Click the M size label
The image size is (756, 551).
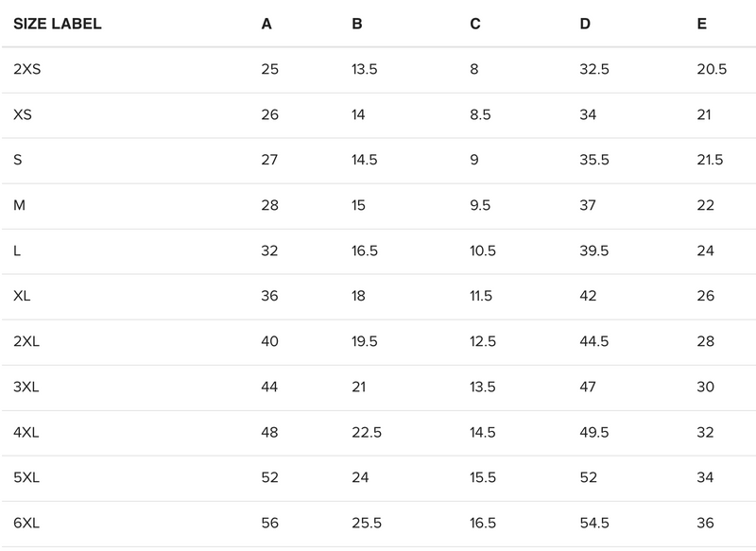click(x=19, y=206)
